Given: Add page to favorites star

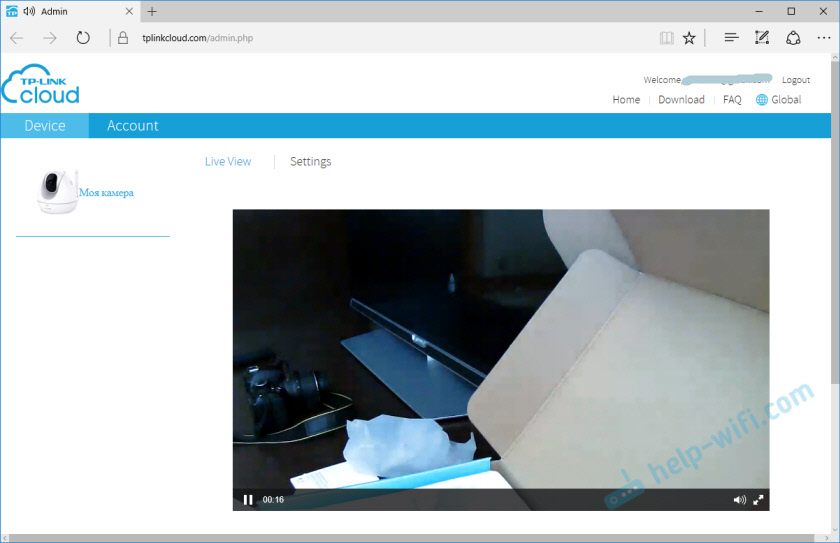Looking at the screenshot, I should tap(689, 38).
